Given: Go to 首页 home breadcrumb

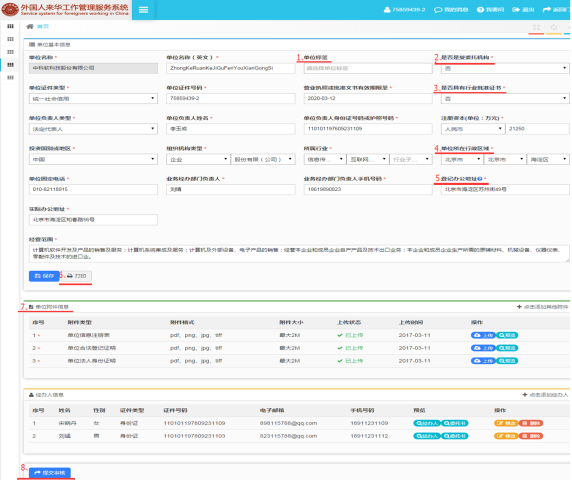Looking at the screenshot, I should click(43, 26).
